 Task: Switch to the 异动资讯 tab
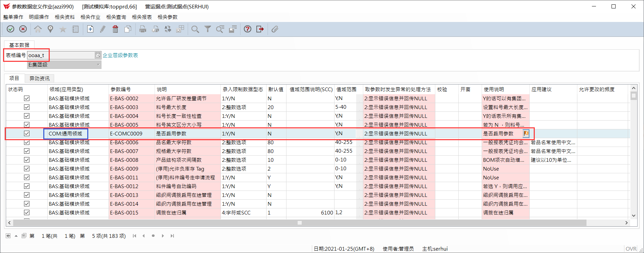(40, 78)
